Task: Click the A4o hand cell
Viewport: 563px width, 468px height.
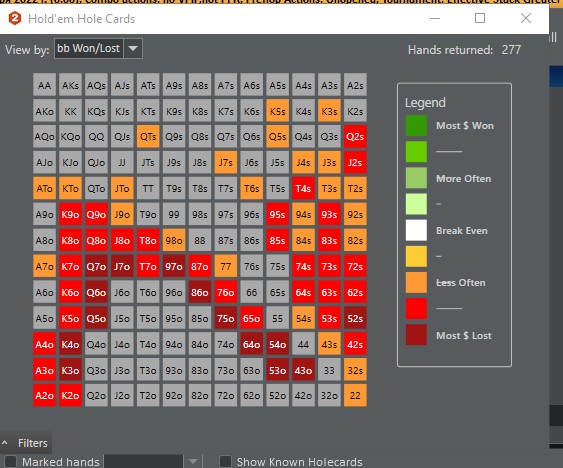Action: [x=45, y=344]
